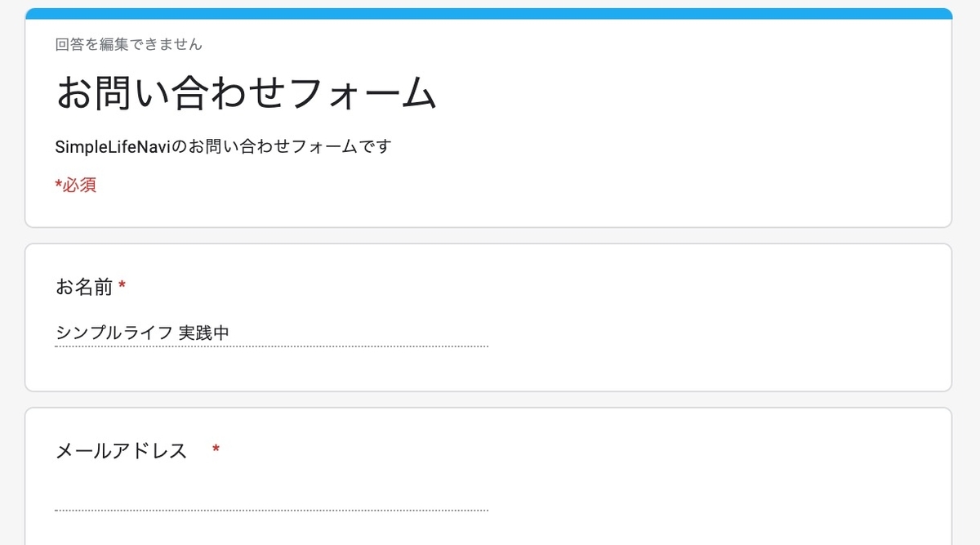Click the メールアドレス question card

(490, 474)
